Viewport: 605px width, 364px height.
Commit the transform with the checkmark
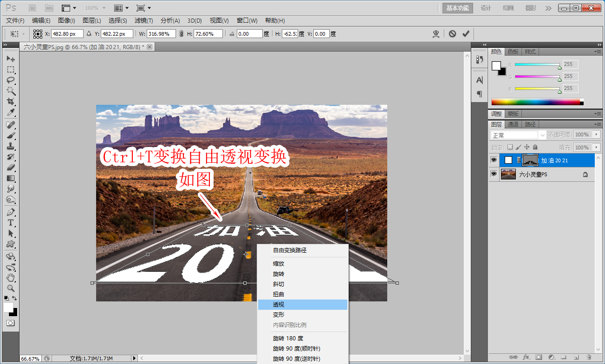[466, 34]
